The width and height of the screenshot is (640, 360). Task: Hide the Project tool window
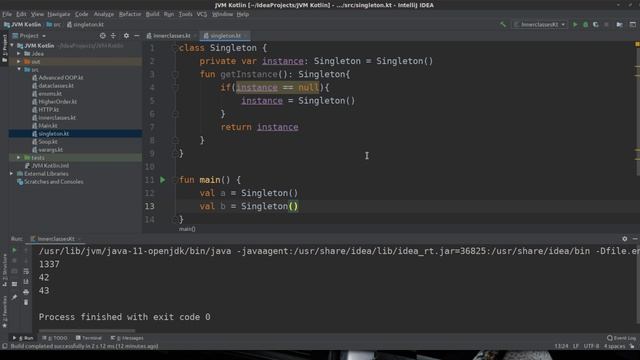point(137,36)
